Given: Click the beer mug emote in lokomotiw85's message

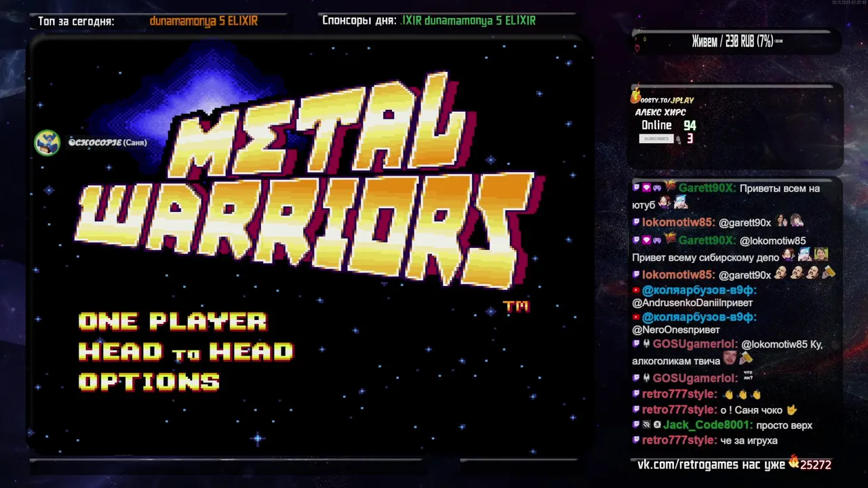Looking at the screenshot, I should 829,273.
